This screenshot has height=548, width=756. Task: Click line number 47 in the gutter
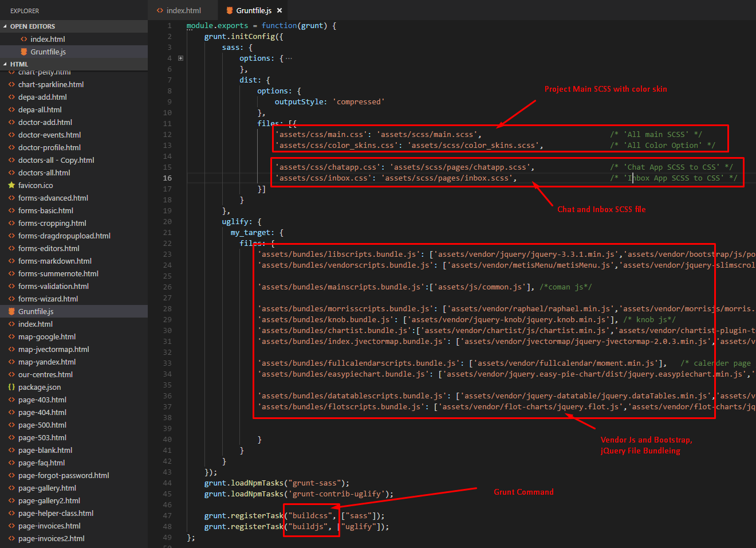pos(167,515)
